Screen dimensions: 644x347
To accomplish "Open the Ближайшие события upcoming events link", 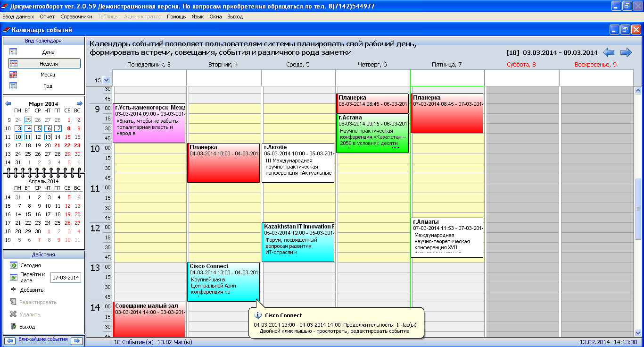I will [x=43, y=339].
